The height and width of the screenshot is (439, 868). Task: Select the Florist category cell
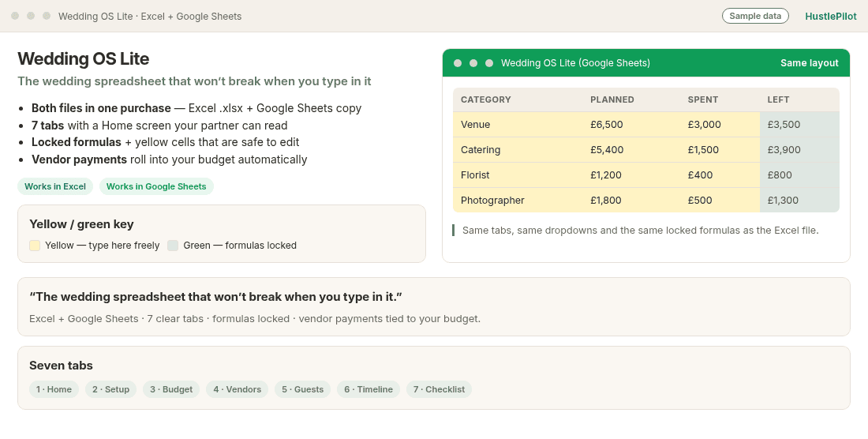click(518, 175)
